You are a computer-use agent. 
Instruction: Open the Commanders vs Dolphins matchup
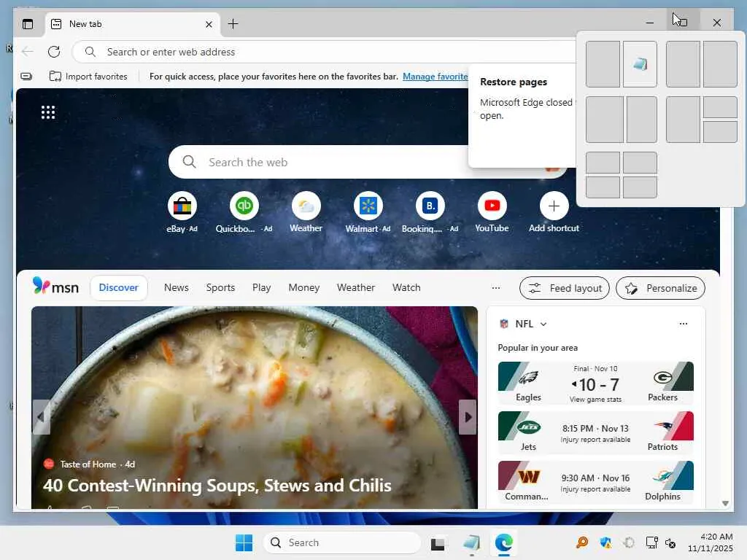pos(595,483)
